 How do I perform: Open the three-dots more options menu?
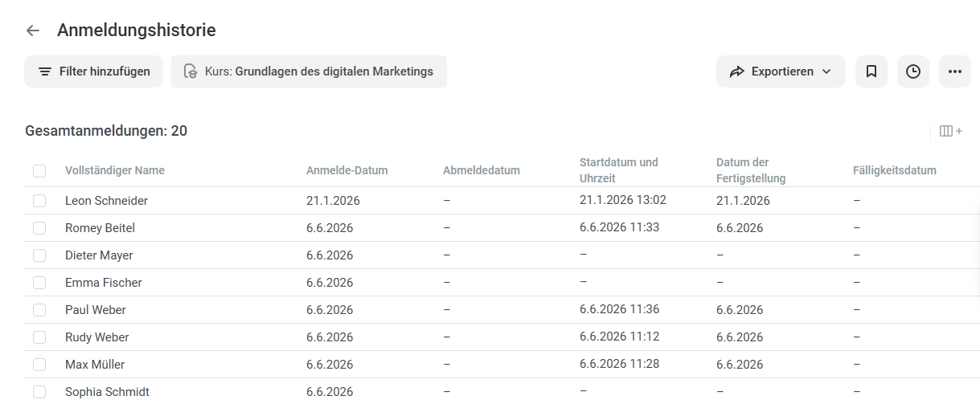955,71
